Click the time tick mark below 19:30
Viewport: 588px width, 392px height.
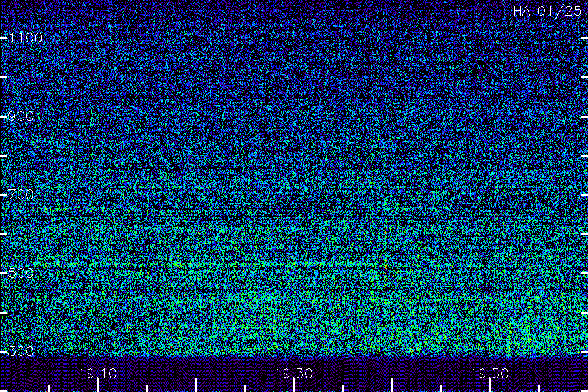[294, 385]
